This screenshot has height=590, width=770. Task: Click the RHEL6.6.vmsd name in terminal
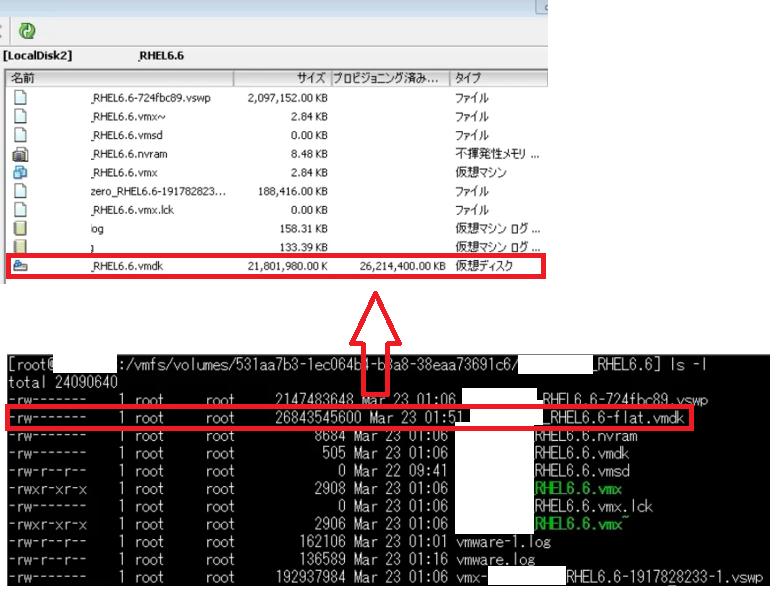pyautogui.click(x=582, y=471)
